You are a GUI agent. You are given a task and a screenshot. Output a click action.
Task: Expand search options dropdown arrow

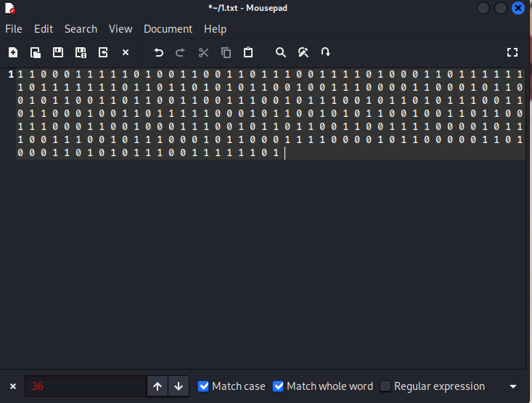tap(513, 386)
